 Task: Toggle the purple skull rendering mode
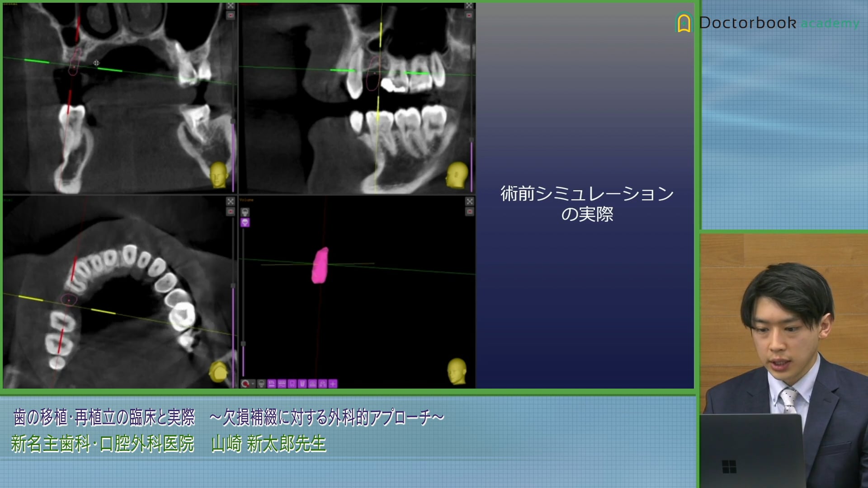click(245, 222)
